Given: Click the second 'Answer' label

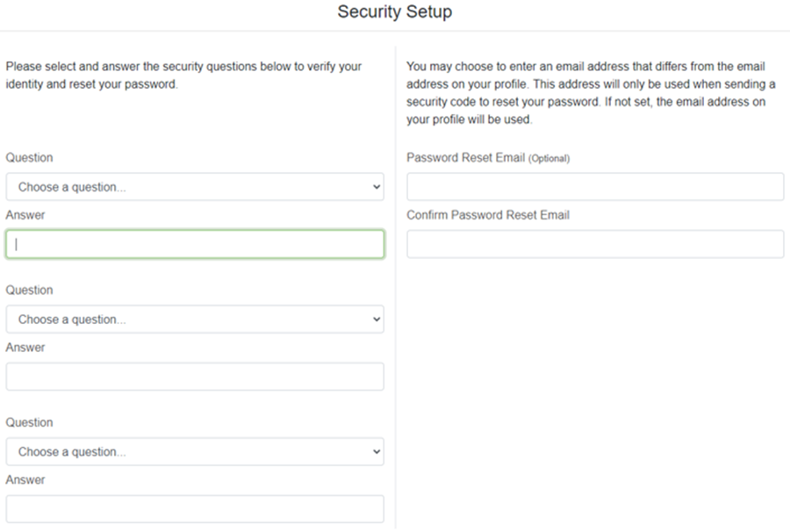Looking at the screenshot, I should click(x=25, y=348).
